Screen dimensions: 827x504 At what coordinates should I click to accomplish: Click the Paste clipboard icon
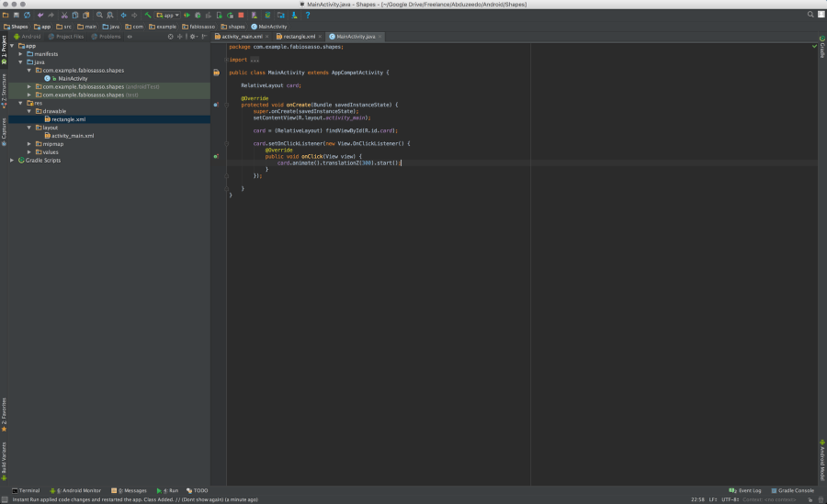coord(86,16)
